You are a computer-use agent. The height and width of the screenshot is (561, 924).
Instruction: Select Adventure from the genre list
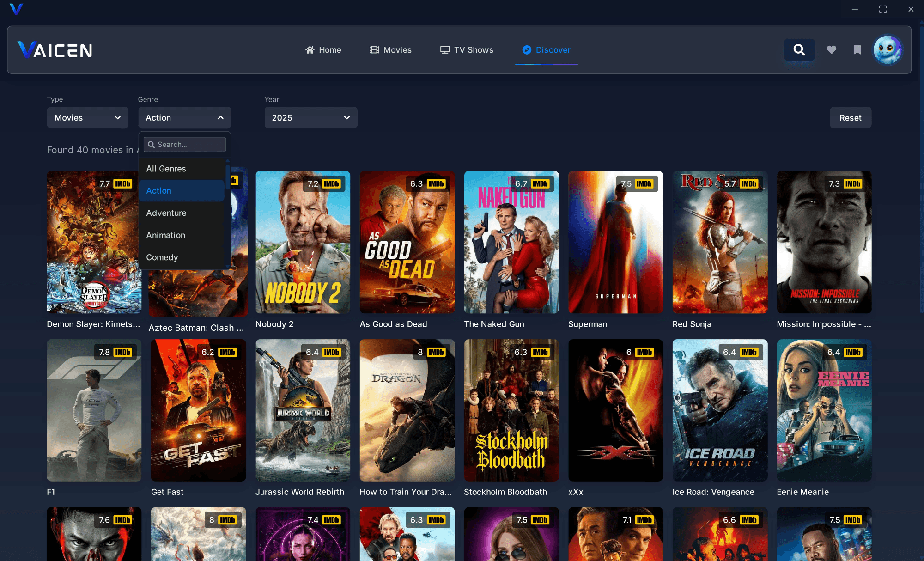tap(166, 213)
